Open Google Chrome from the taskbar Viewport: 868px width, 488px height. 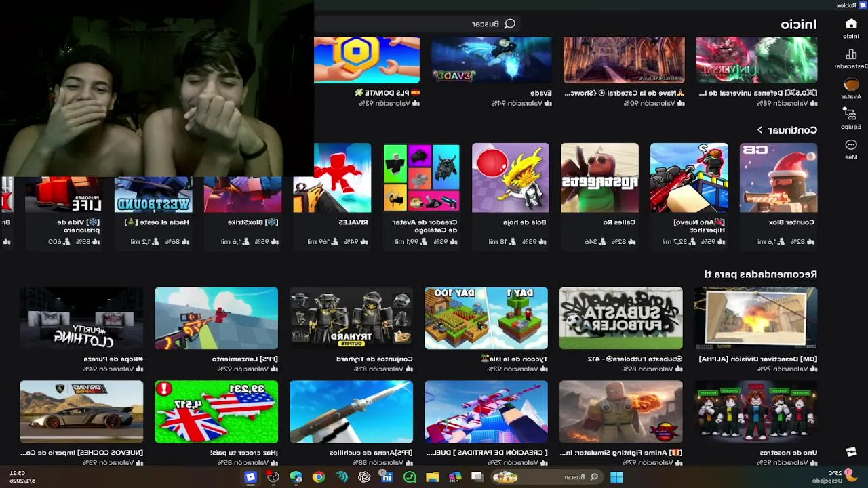pos(318,477)
